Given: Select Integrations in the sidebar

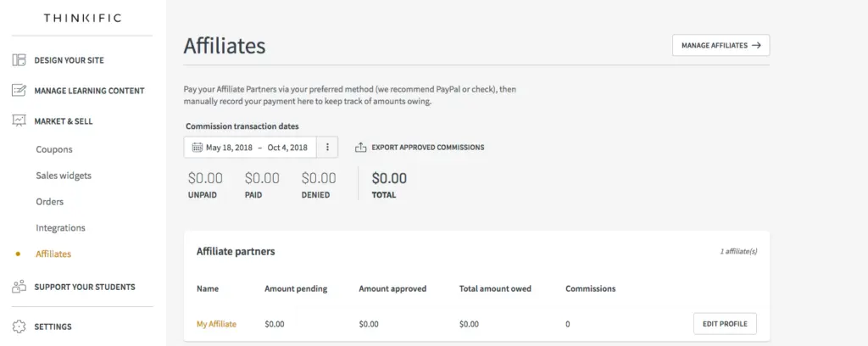Looking at the screenshot, I should (x=60, y=228).
